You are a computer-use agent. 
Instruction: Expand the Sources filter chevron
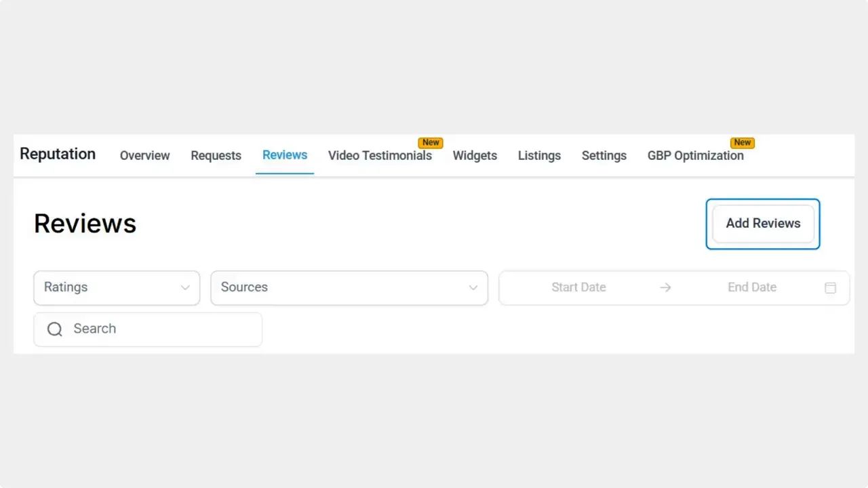[x=473, y=287]
